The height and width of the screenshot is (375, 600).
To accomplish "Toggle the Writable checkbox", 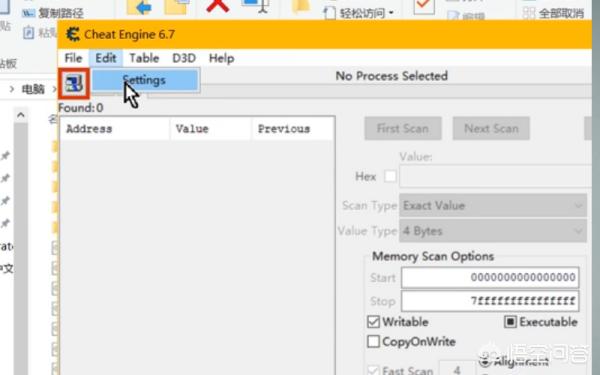I will click(x=373, y=322).
